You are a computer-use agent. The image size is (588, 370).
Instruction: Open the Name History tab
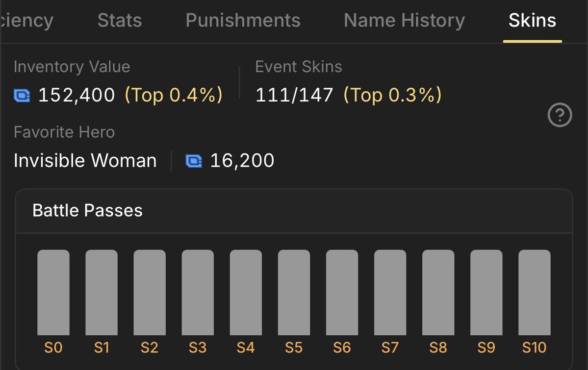[x=404, y=20]
